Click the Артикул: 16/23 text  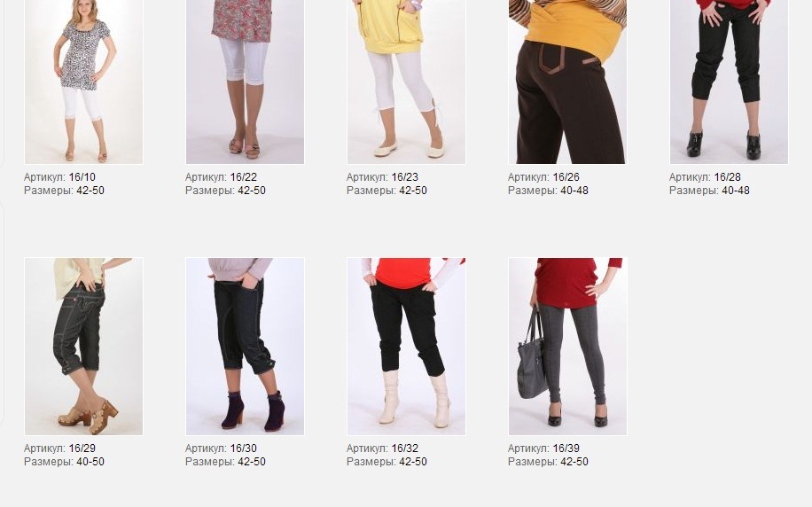(x=382, y=177)
